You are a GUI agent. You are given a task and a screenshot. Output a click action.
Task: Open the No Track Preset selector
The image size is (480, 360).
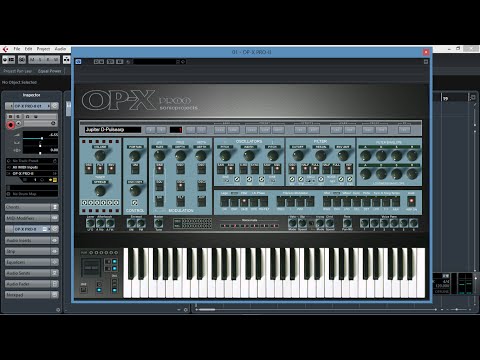(32, 161)
